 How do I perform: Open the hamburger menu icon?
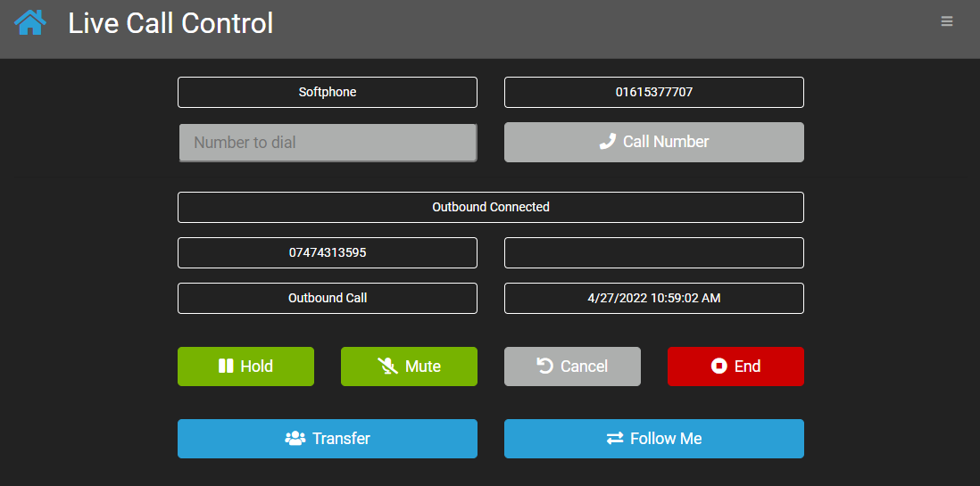point(947,21)
